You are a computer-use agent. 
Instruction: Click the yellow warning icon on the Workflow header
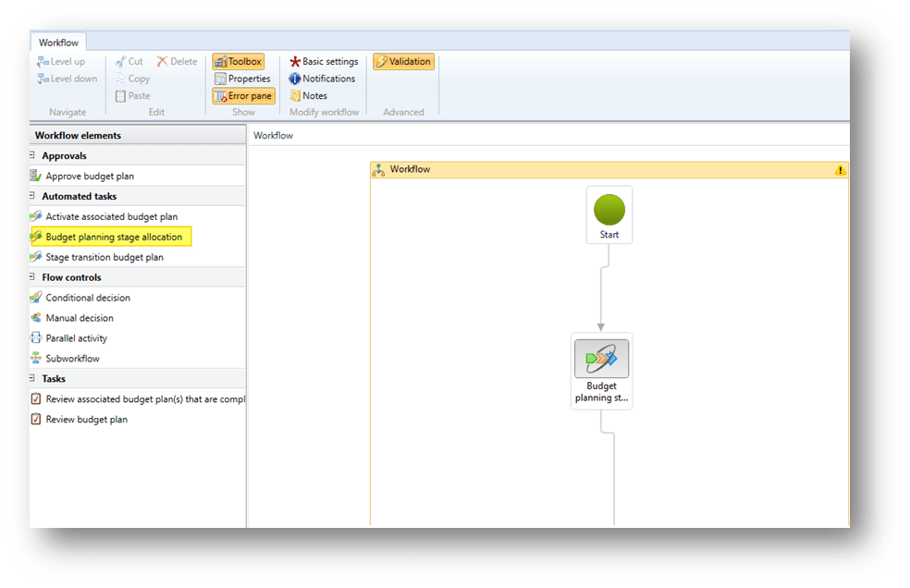[840, 170]
